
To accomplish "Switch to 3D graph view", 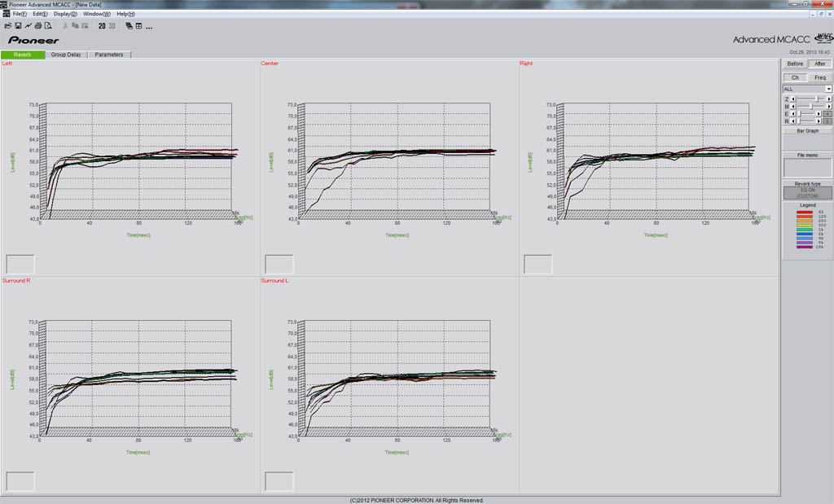I will [112, 26].
